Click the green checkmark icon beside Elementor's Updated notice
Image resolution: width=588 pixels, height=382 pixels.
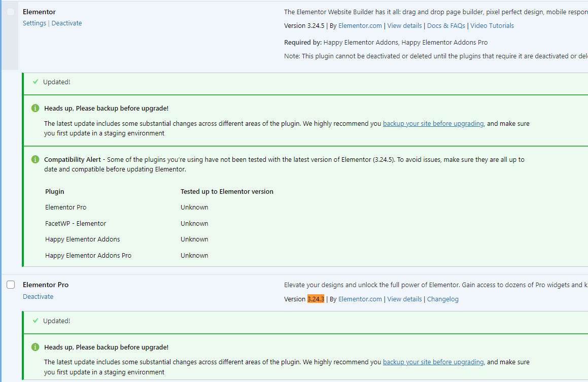pos(36,82)
